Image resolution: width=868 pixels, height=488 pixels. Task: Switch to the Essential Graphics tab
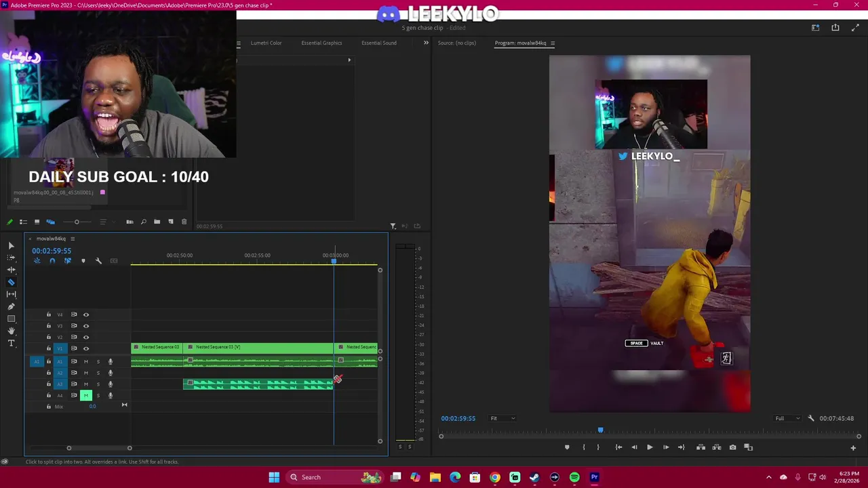pos(321,43)
